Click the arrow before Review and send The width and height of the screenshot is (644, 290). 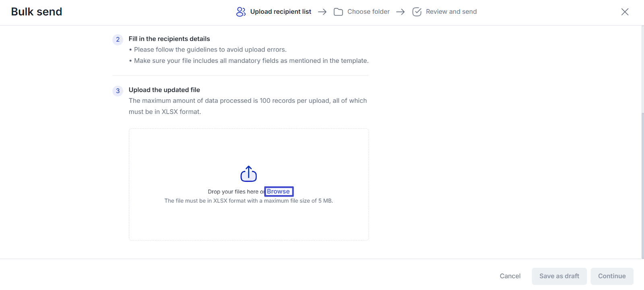400,12
